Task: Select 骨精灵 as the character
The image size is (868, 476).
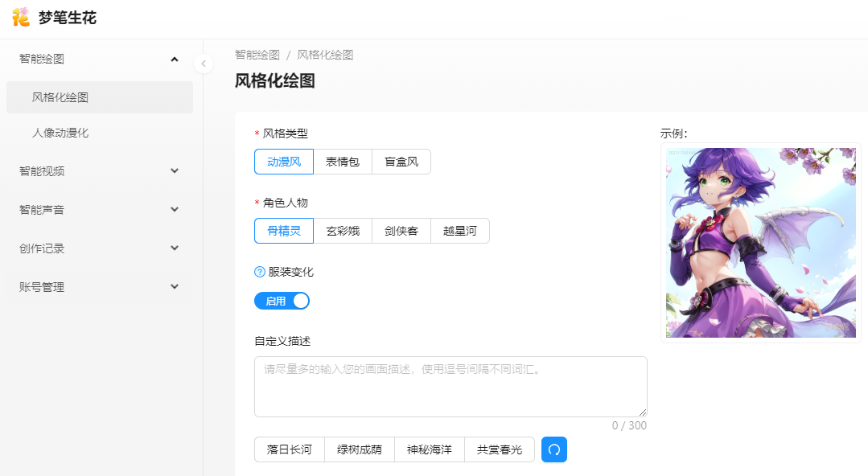Action: tap(284, 231)
